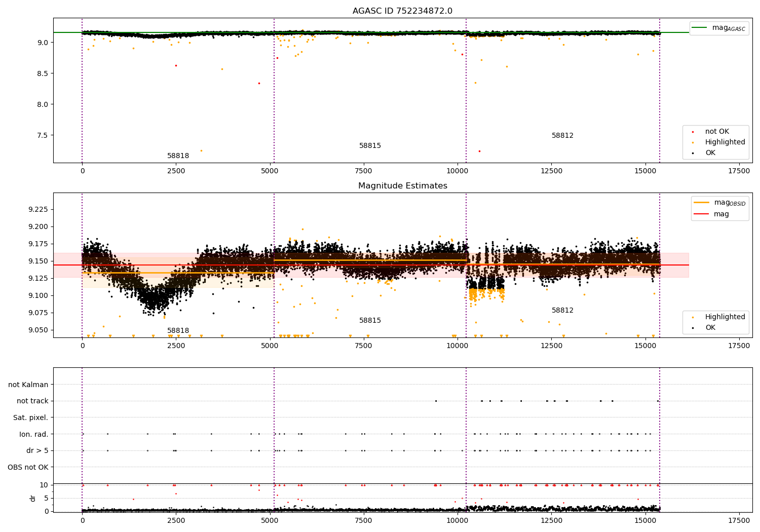Click the "not track" row label
This screenshot has width=760, height=532.
tap(32, 401)
